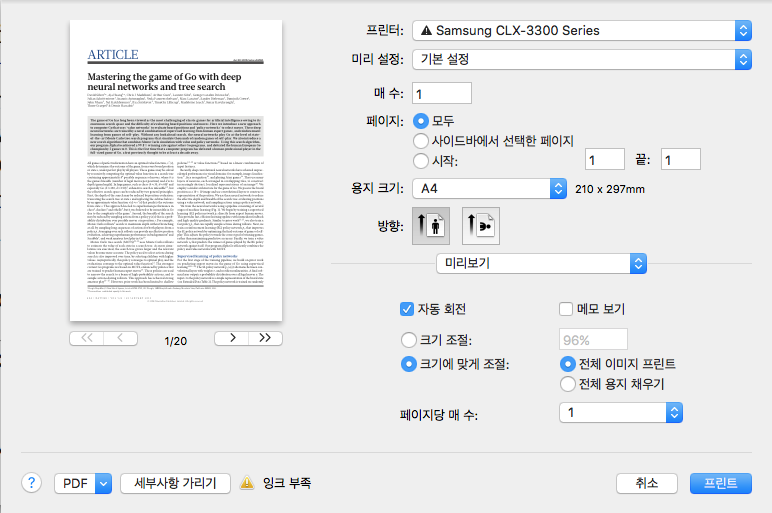Jump to last page in preview
The width and height of the screenshot is (772, 513).
pyautogui.click(x=263, y=338)
